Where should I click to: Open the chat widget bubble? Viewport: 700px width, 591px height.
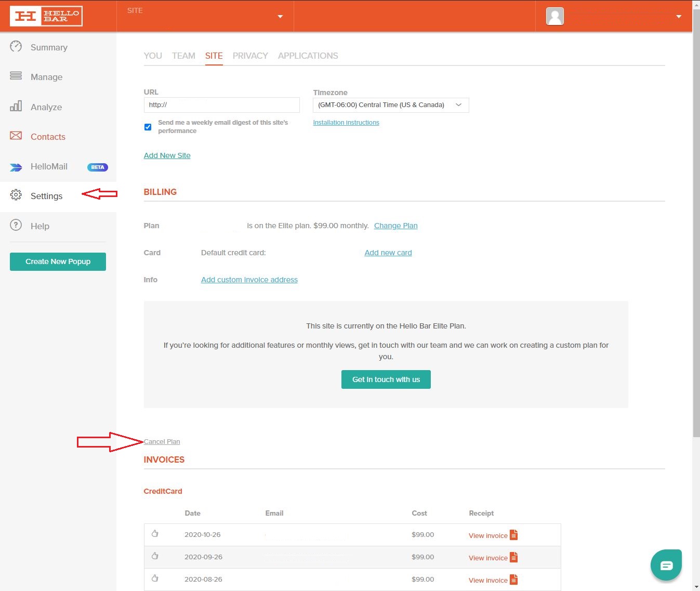666,565
